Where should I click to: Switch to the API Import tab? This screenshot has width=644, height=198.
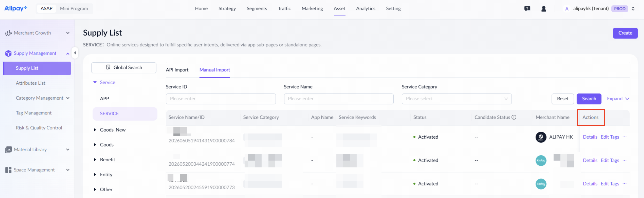pos(177,70)
